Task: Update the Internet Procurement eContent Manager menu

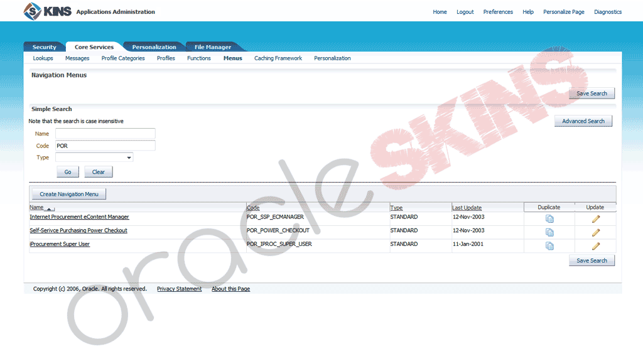Action: 596,219
